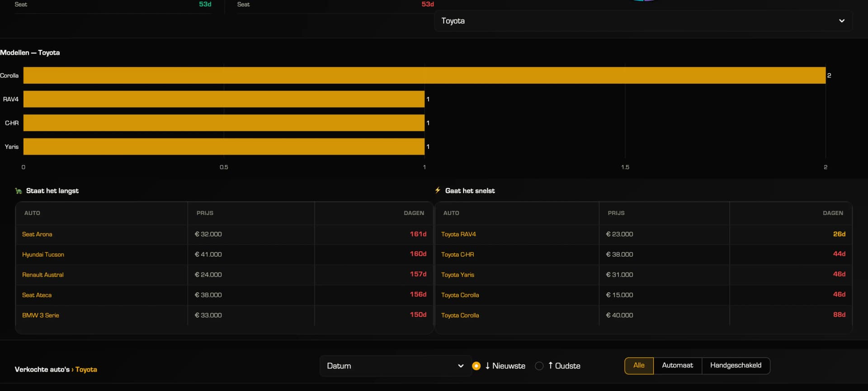Click the PRIJS header in Staat het langst table
This screenshot has width=868, height=391.
point(205,213)
